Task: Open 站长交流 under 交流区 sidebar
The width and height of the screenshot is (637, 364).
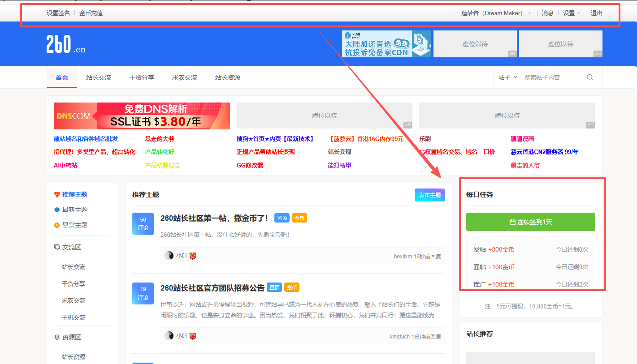Action: [x=74, y=267]
